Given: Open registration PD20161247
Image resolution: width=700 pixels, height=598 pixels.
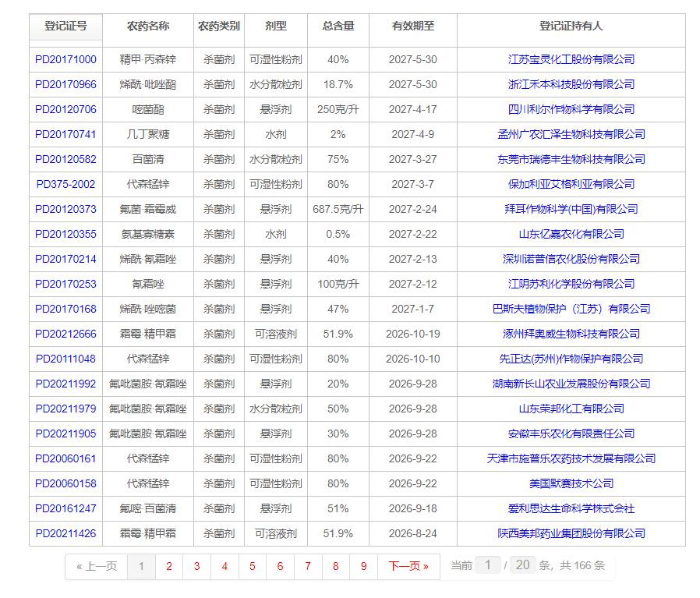Looking at the screenshot, I should click(x=65, y=509).
